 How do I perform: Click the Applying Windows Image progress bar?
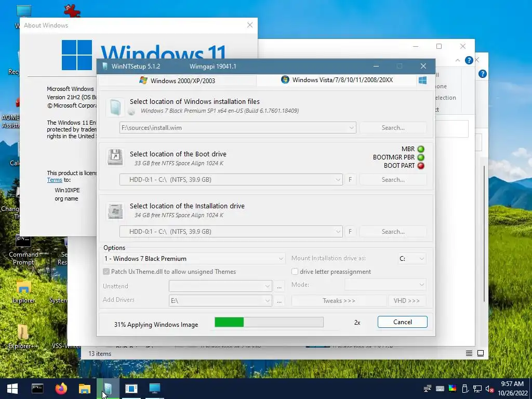269,322
